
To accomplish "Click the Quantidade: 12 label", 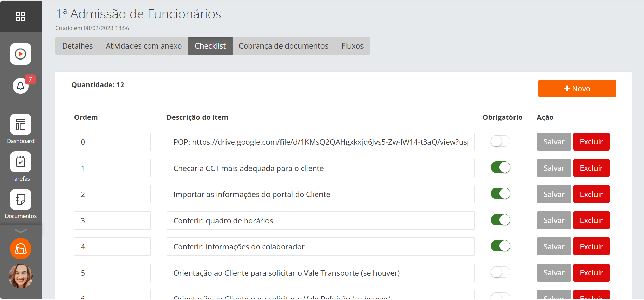I will [x=98, y=85].
